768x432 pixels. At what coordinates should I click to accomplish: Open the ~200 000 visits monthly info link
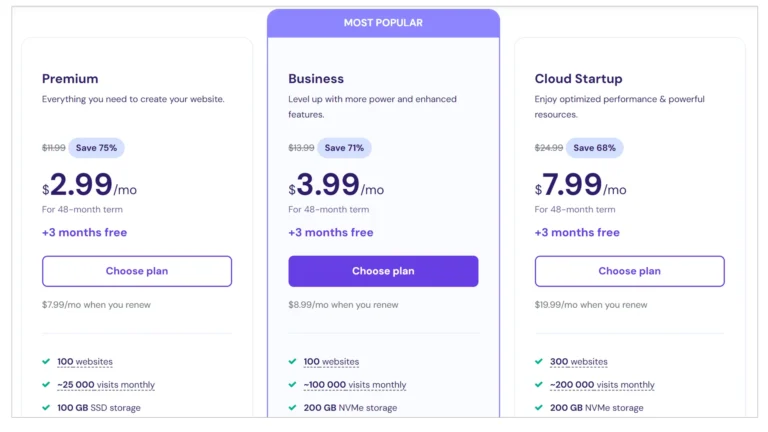click(x=602, y=385)
